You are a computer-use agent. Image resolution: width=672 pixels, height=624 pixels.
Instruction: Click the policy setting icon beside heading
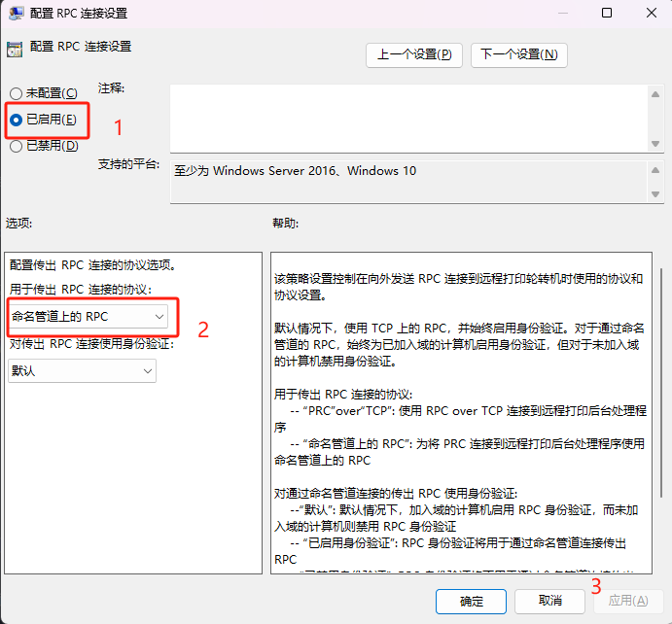click(15, 50)
